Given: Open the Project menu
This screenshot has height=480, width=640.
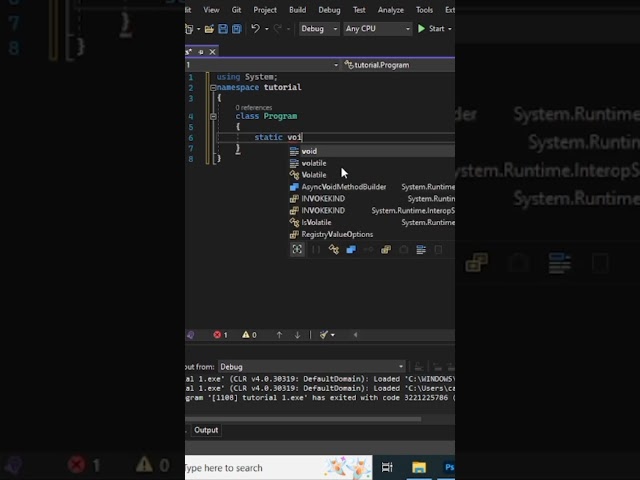Looking at the screenshot, I should point(265,10).
